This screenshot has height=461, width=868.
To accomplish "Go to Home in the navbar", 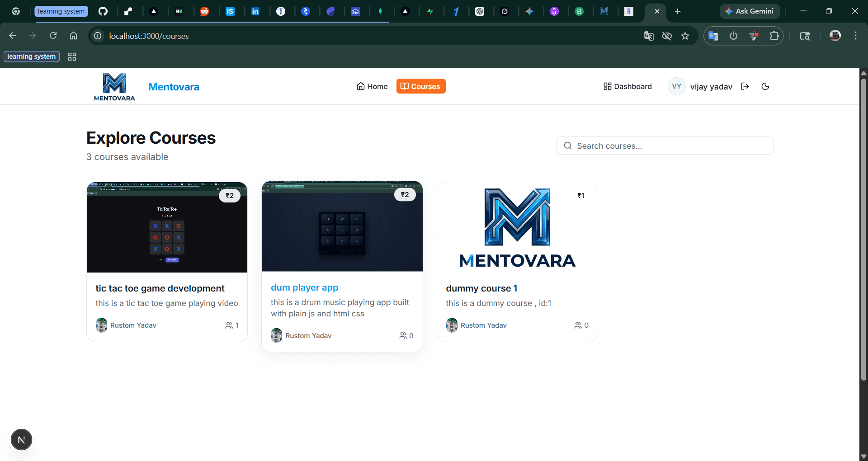I will tap(372, 86).
